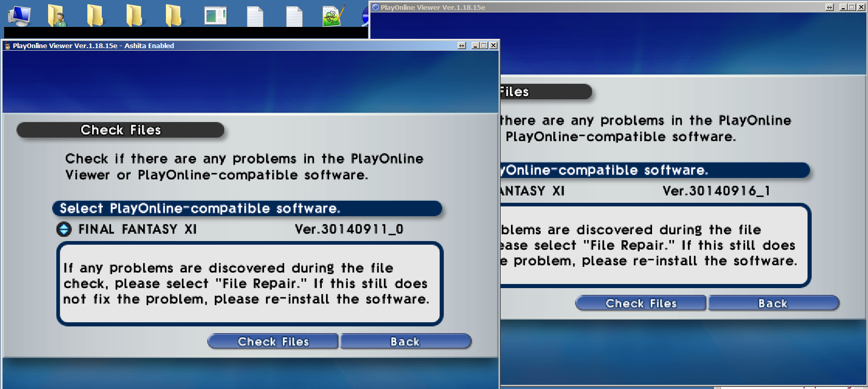Select FINAL FANTASY XI software entry
This screenshot has height=389, width=868.
[137, 229]
